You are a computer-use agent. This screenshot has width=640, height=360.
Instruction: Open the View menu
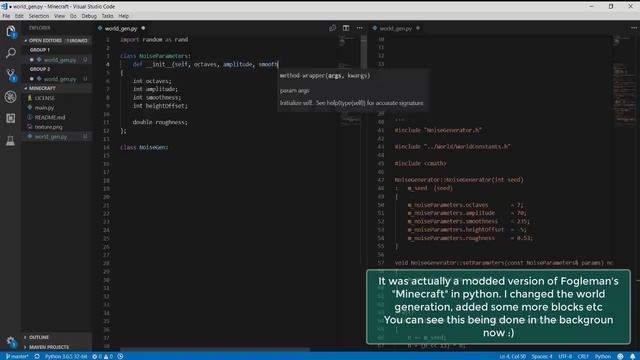[60, 16]
